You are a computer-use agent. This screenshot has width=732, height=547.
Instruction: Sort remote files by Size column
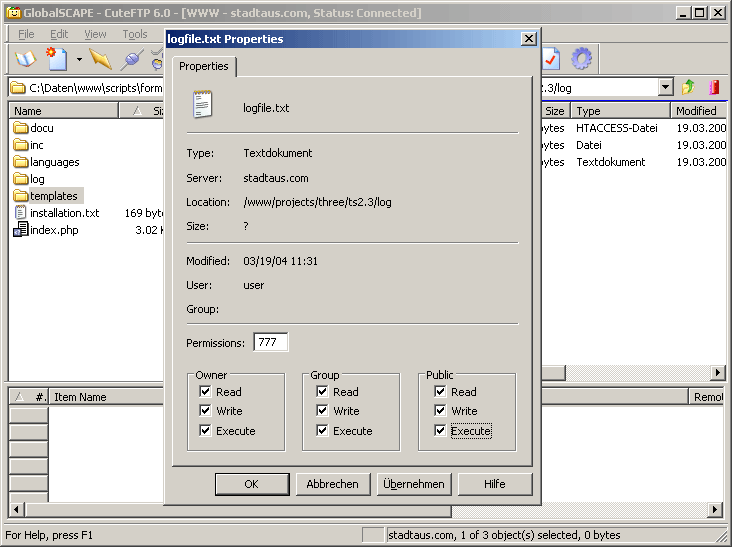[x=556, y=111]
